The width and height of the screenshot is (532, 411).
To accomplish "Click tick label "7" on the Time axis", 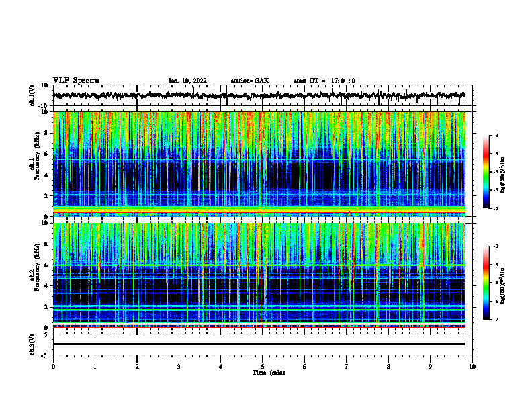I will coord(347,367).
